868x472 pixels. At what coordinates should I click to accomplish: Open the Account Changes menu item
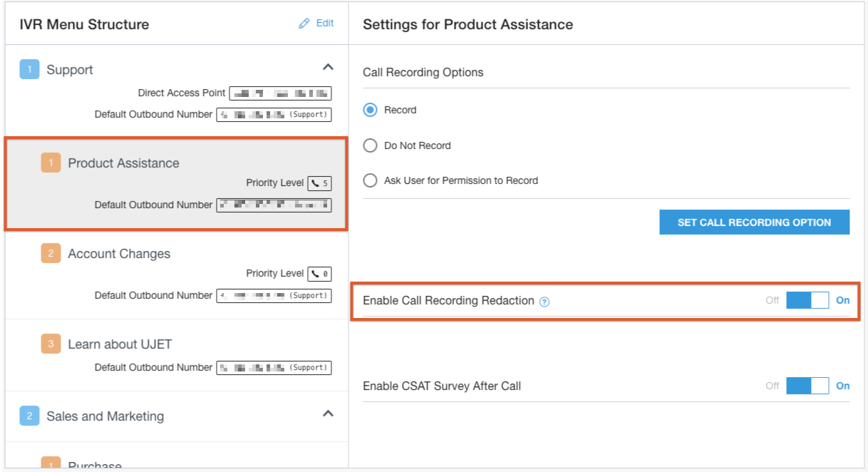119,254
